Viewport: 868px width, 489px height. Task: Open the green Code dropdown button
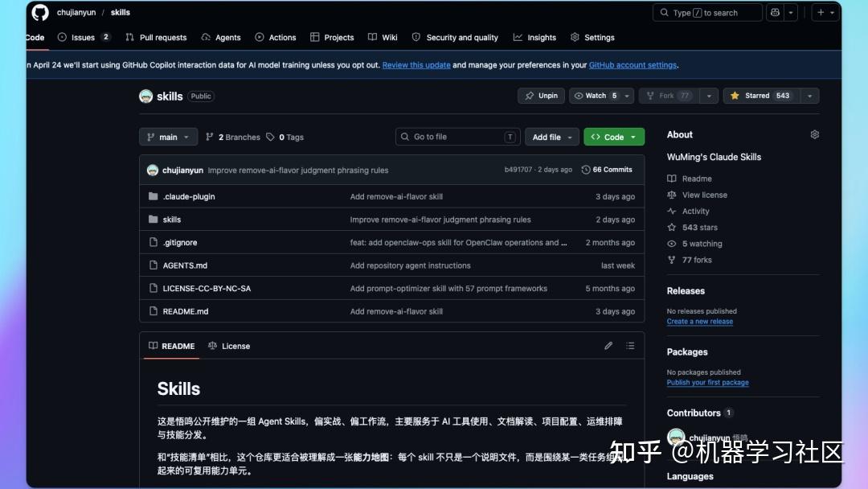[614, 137]
